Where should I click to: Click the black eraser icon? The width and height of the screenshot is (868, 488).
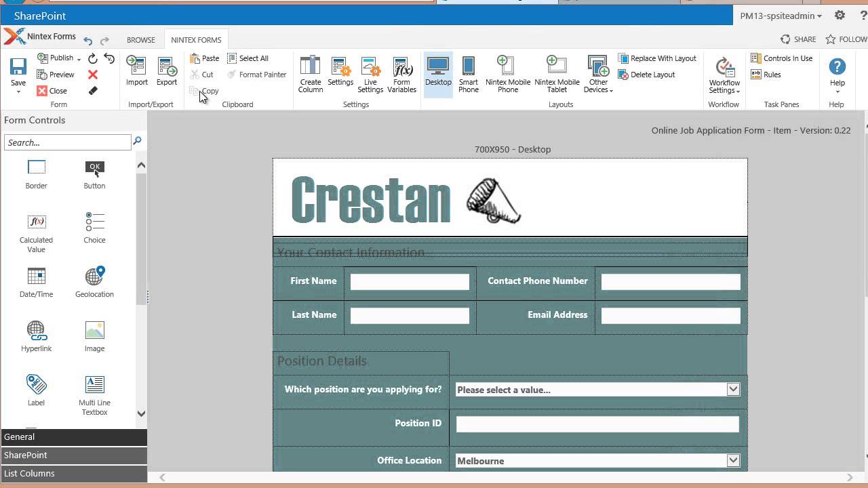pos(93,91)
